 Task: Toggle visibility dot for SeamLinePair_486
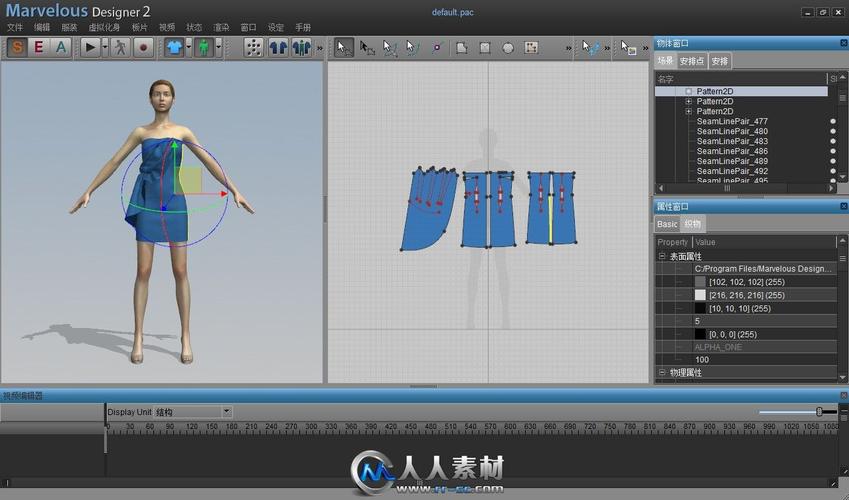click(833, 151)
